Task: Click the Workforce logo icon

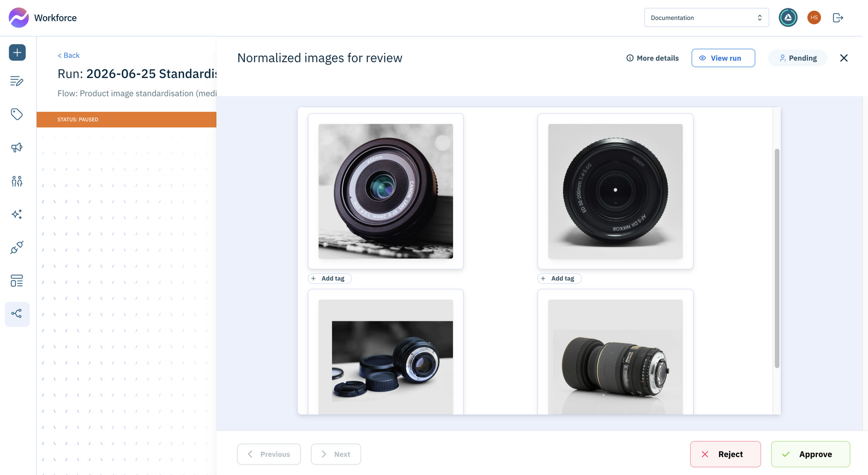Action: click(18, 18)
